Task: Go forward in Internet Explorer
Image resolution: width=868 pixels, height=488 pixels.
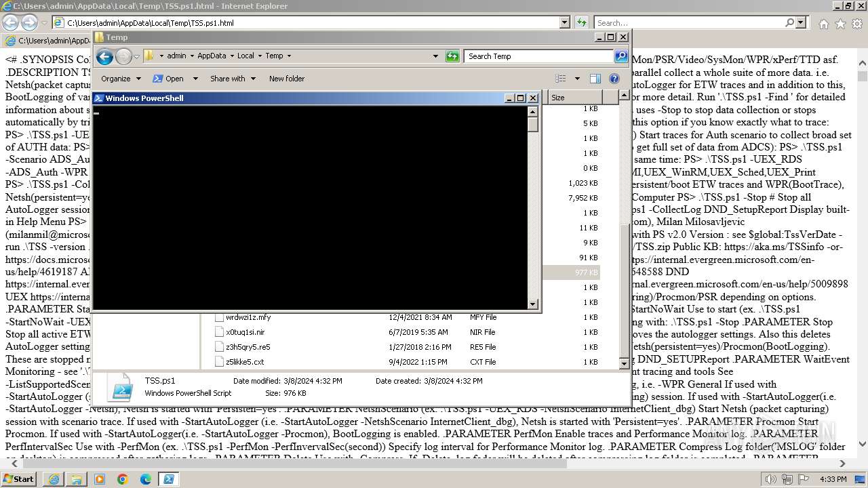Action: (29, 22)
